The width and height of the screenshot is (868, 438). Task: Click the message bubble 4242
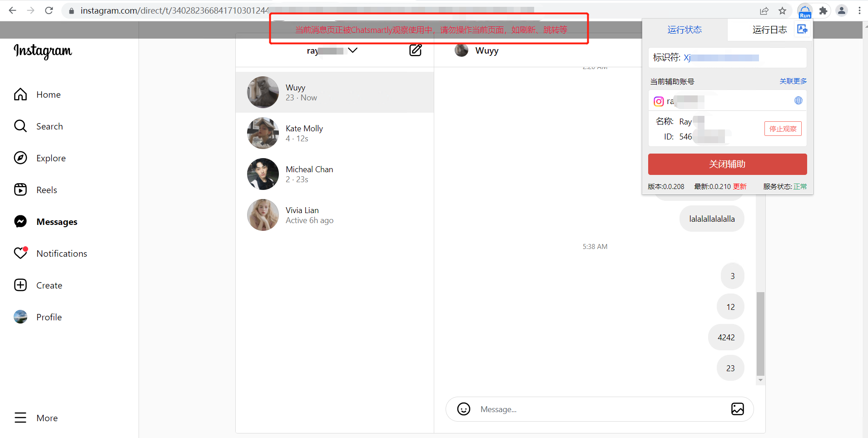(x=726, y=338)
